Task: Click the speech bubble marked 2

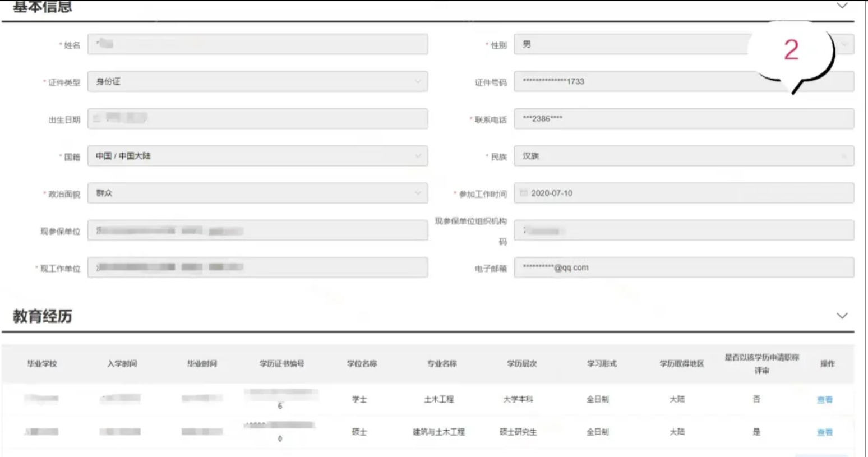Action: 791,50
